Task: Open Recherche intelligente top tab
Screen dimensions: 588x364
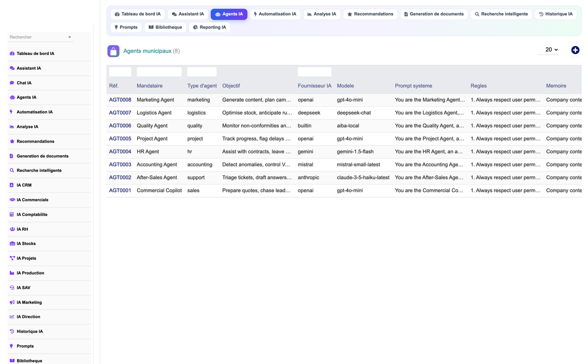Action: (501, 14)
